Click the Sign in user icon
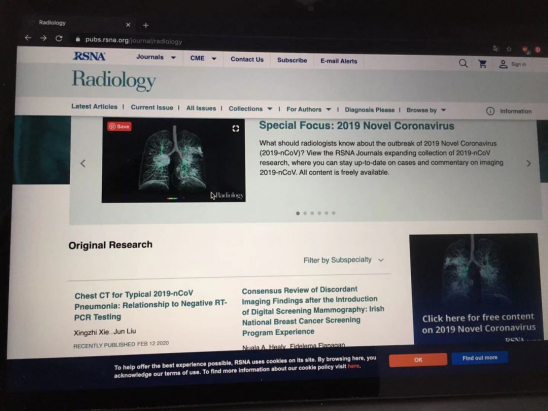The width and height of the screenshot is (548, 411). (503, 64)
